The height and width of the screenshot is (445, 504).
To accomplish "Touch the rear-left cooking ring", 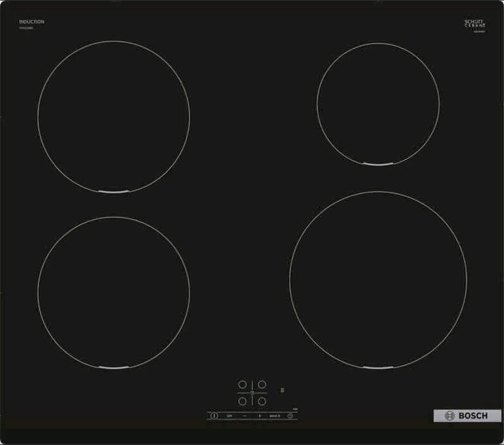I will tap(113, 117).
